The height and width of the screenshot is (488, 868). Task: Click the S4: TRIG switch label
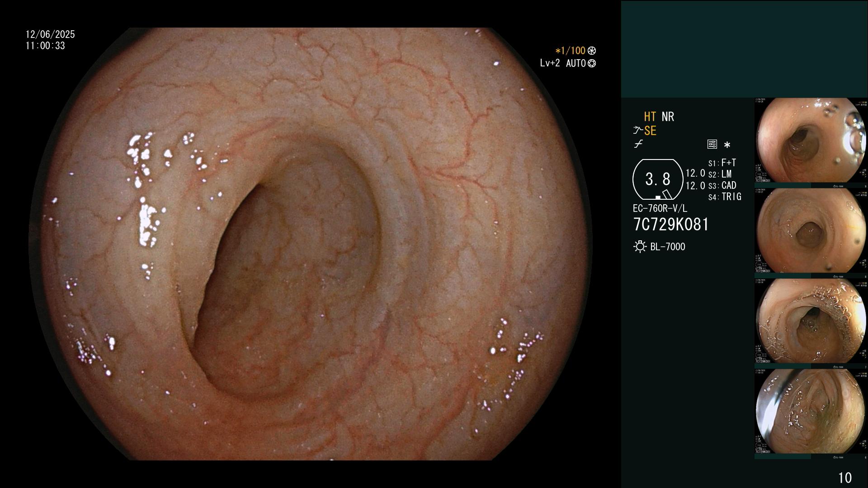[x=725, y=197]
